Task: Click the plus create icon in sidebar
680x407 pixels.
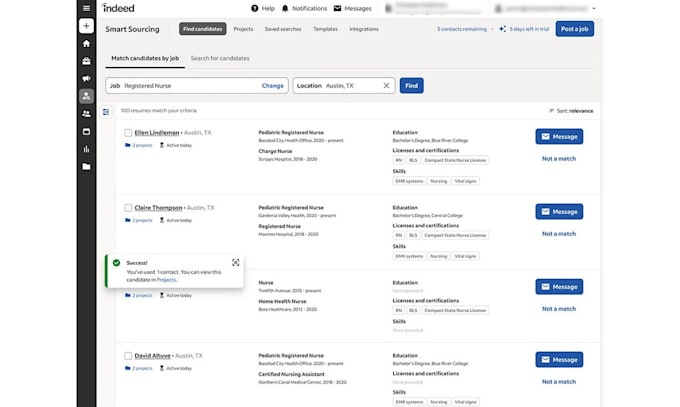Action: (86, 26)
